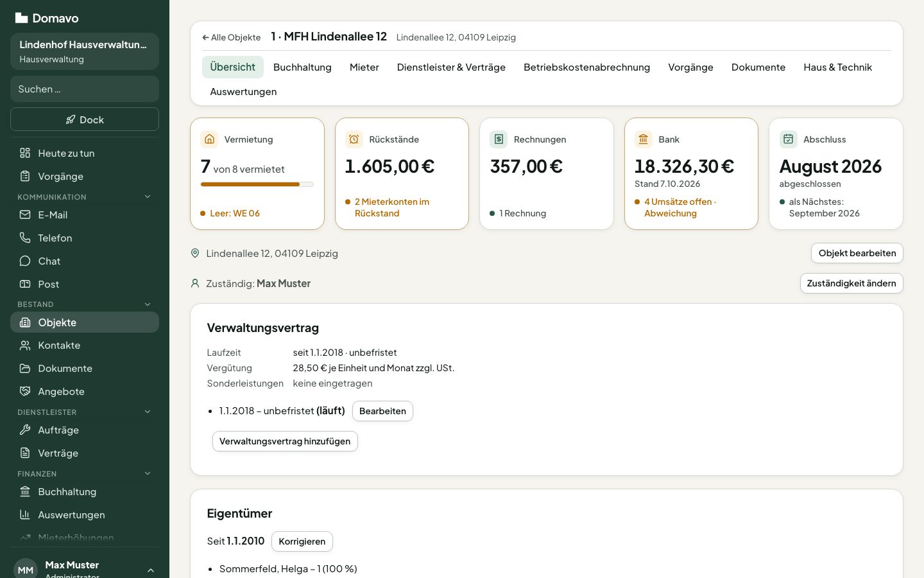Go to Vorgänge in the sidebar
Viewport: 924px width, 578px height.
[x=85, y=176]
